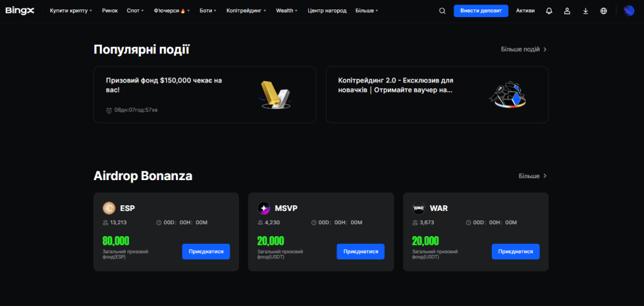Join the ESP airdrop with Приєднатися

206,252
